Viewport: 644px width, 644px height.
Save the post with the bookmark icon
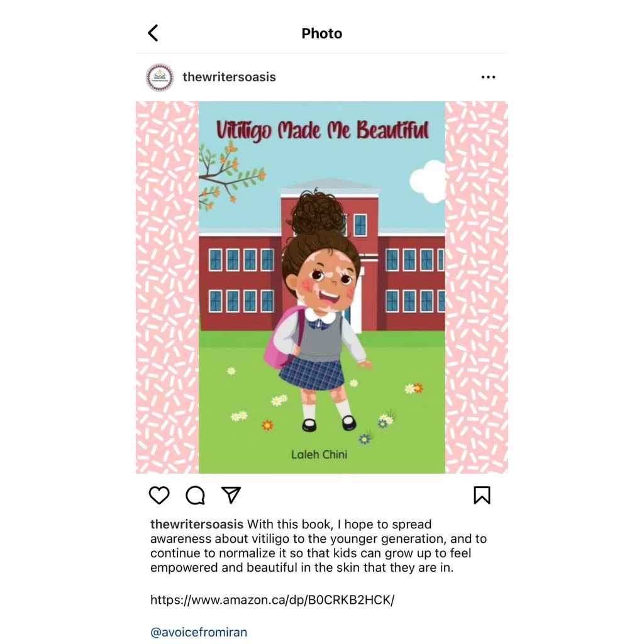pyautogui.click(x=482, y=495)
